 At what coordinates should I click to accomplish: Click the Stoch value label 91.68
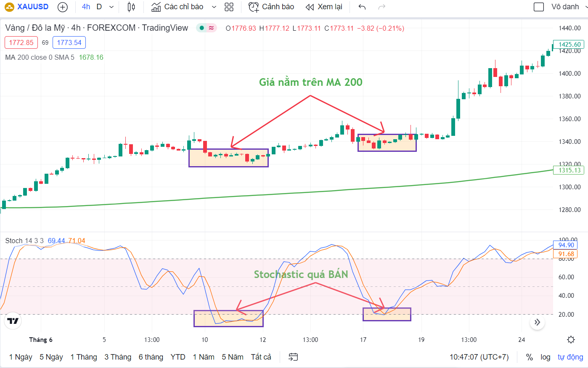click(566, 254)
